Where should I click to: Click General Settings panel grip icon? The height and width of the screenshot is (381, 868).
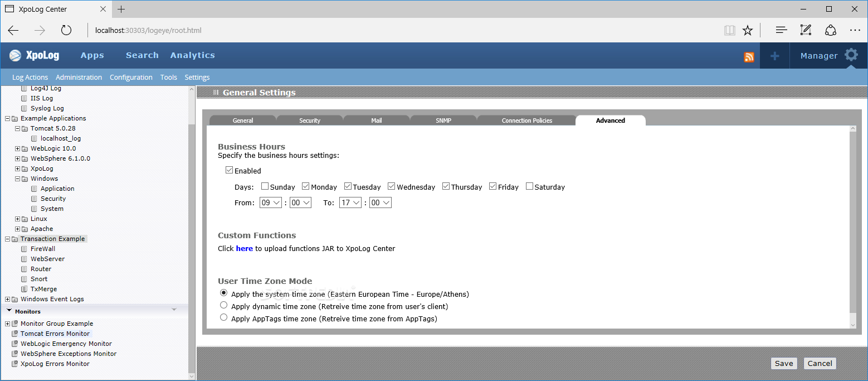tap(216, 93)
